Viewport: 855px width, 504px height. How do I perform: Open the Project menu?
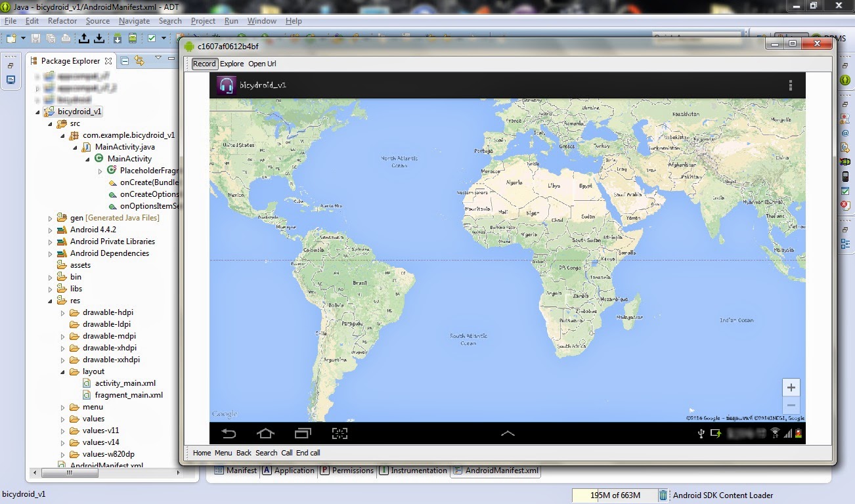(203, 21)
